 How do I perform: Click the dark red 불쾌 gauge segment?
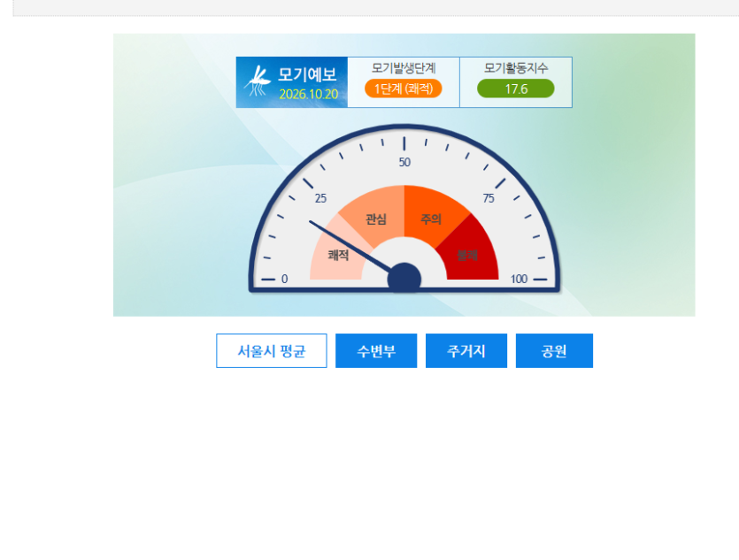[x=467, y=256]
